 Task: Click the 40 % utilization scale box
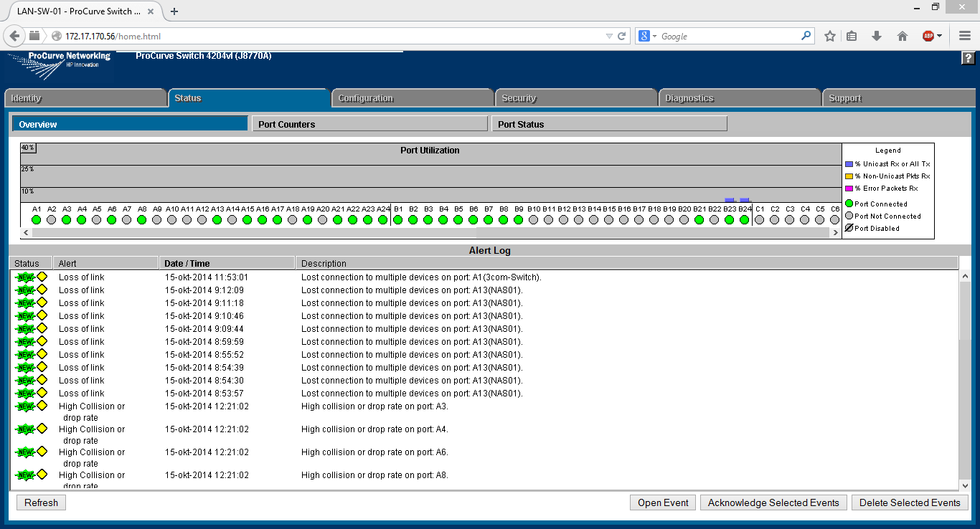pos(28,148)
